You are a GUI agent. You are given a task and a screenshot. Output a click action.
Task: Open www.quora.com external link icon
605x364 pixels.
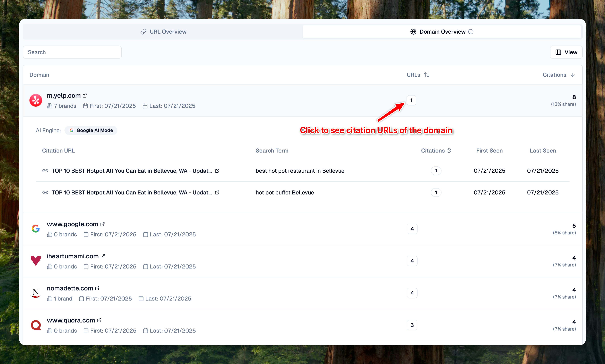(x=99, y=320)
